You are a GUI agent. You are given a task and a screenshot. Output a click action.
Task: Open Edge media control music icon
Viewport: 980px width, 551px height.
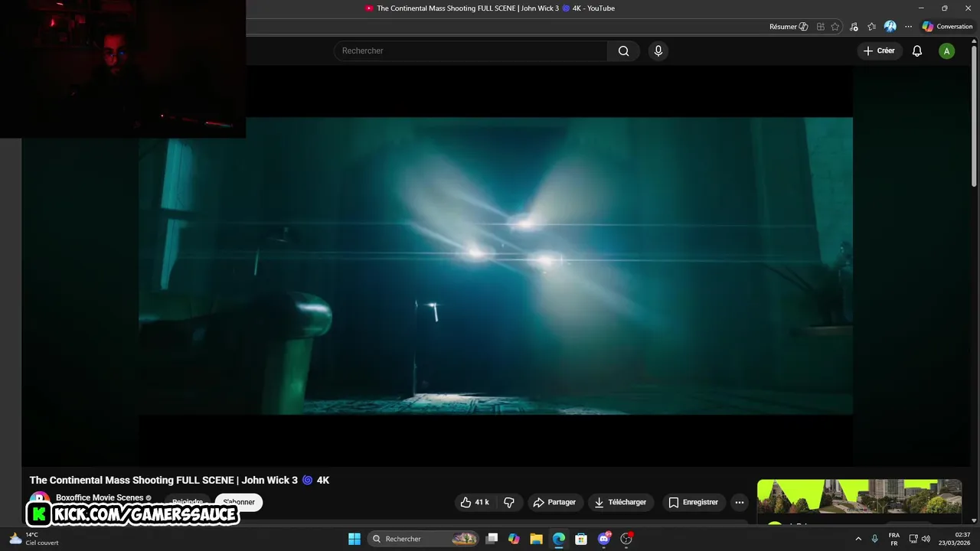pyautogui.click(x=854, y=27)
